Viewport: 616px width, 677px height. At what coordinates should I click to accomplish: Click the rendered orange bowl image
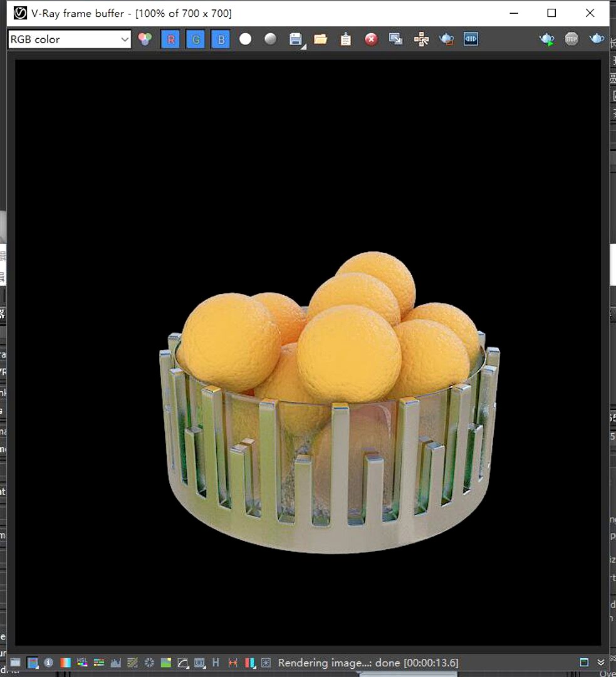coord(330,402)
